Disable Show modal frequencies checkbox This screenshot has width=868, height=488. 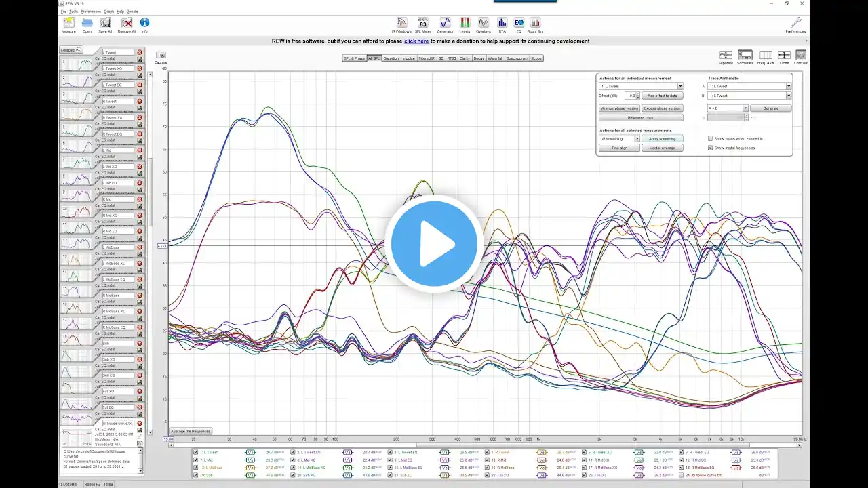click(x=710, y=148)
